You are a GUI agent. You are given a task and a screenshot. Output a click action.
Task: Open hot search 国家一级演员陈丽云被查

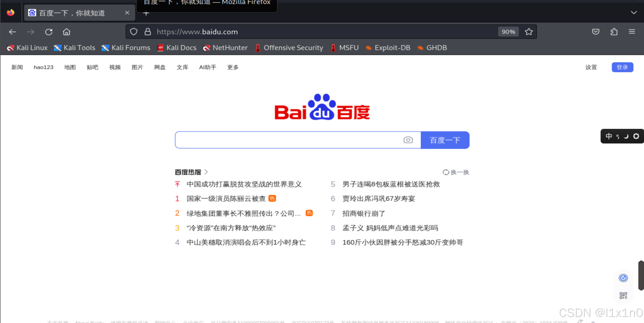point(226,199)
